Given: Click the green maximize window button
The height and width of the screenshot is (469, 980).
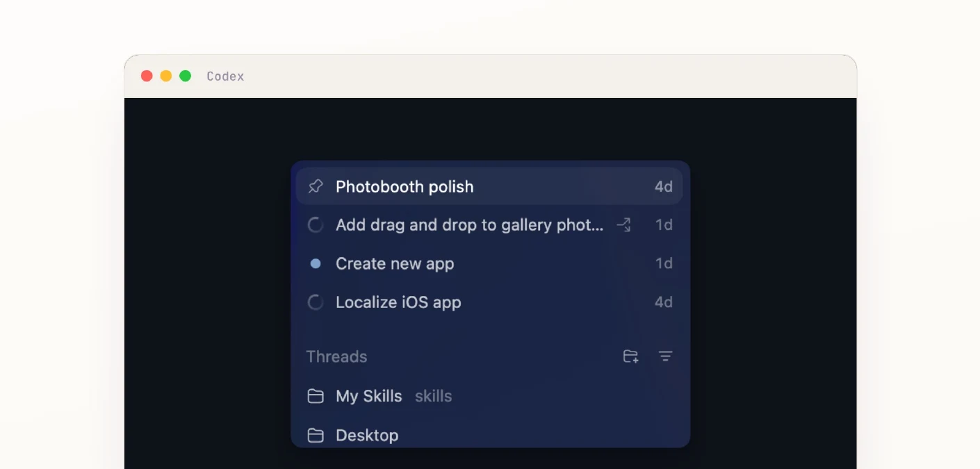Looking at the screenshot, I should pos(186,76).
